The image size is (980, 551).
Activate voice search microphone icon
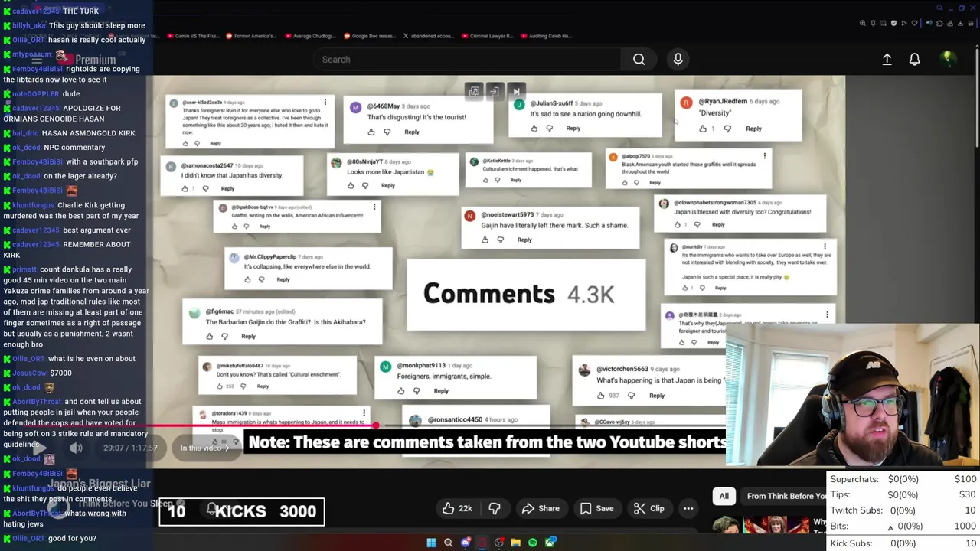(x=678, y=59)
